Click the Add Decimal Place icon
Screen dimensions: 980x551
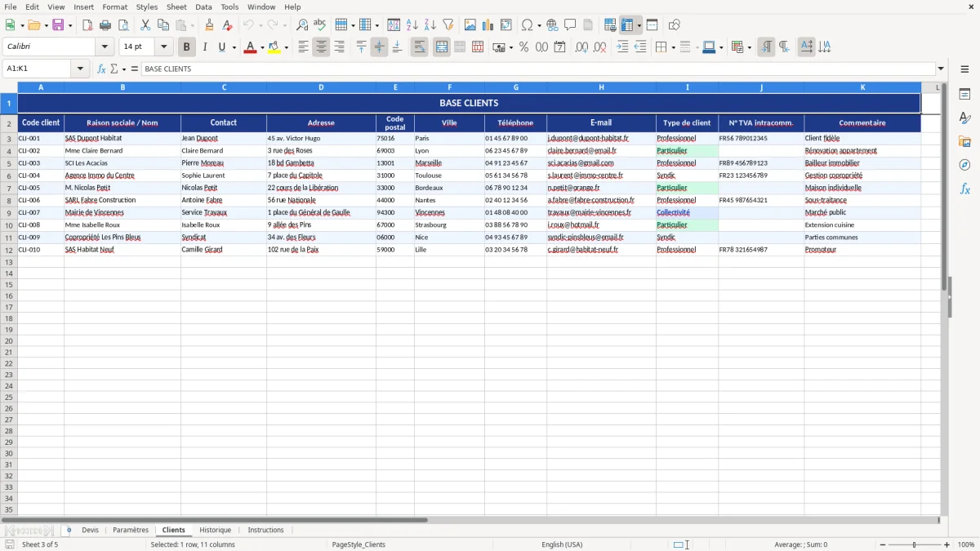coord(581,47)
